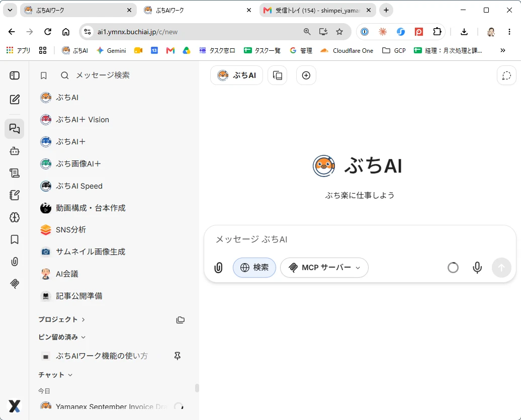The image size is (521, 420).
Task: Open the scroll prompts icon in sidebar
Action: (14, 173)
